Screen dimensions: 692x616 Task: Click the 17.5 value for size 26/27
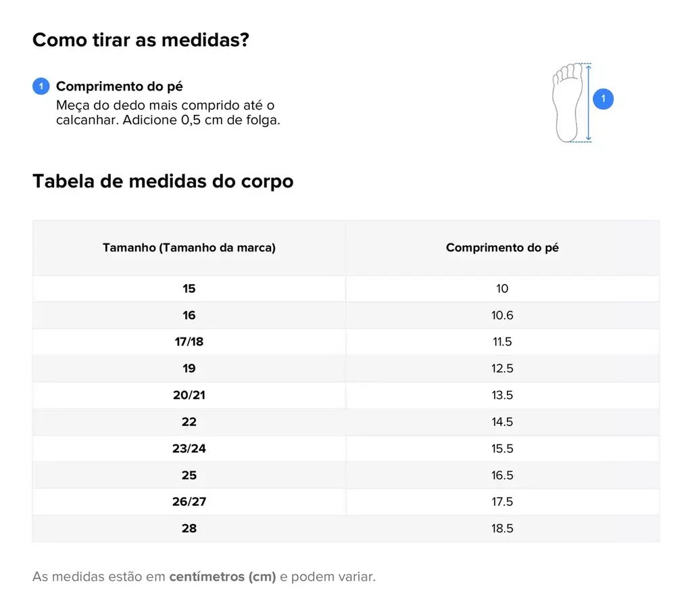(502, 502)
